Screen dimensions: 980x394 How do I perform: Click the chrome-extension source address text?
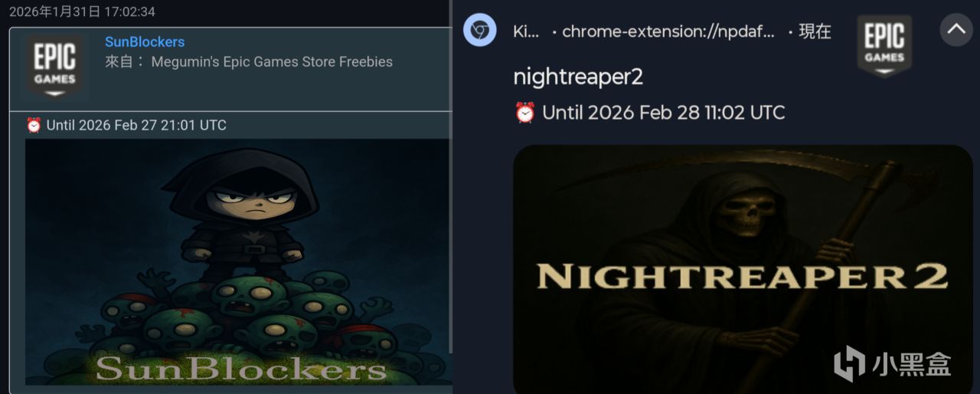pos(668,31)
